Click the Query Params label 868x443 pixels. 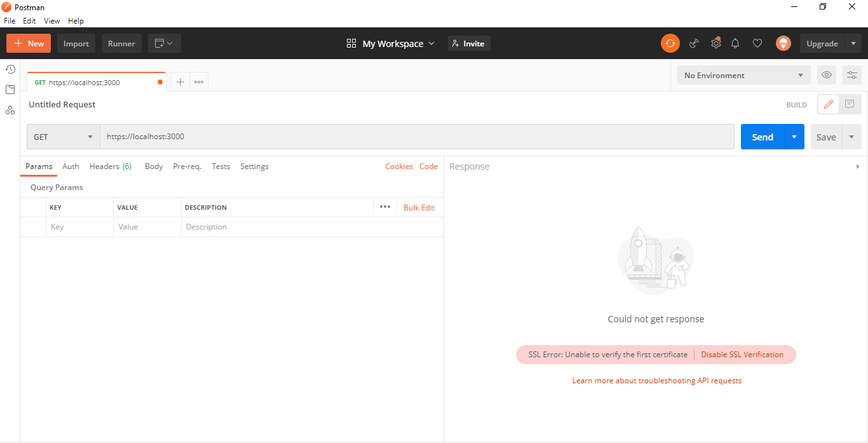click(x=57, y=187)
